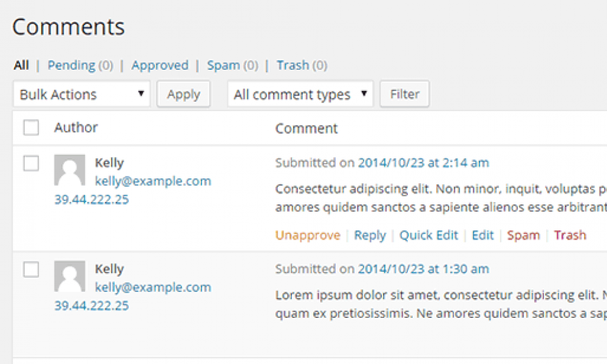Switch to the Approved comments view
607x364 pixels.
point(160,65)
